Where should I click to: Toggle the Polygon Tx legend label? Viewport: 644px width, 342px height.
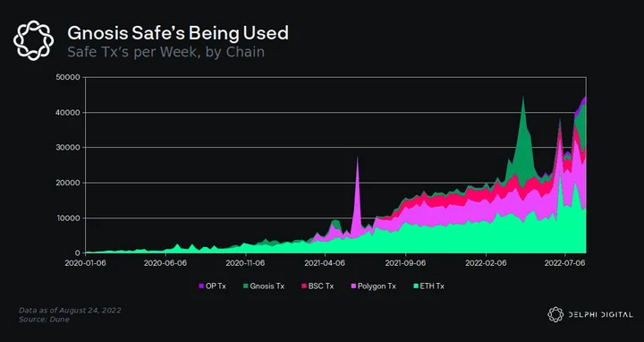tap(377, 286)
